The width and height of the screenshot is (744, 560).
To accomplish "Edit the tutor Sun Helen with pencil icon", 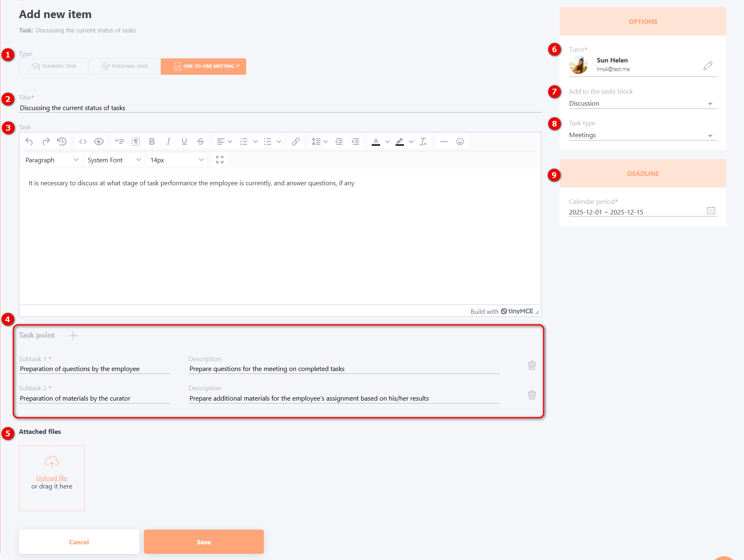I will [707, 66].
